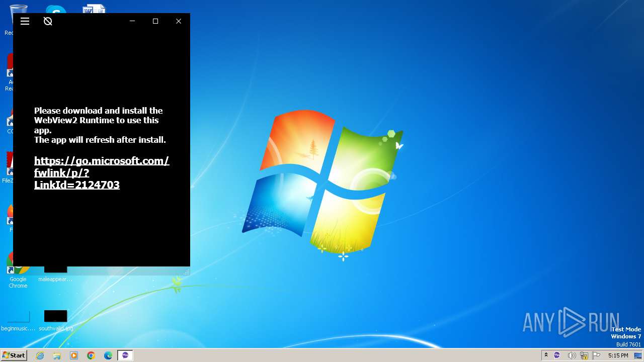Viewport: 644px width, 362px height.
Task: Open the Start menu
Action: [14, 355]
